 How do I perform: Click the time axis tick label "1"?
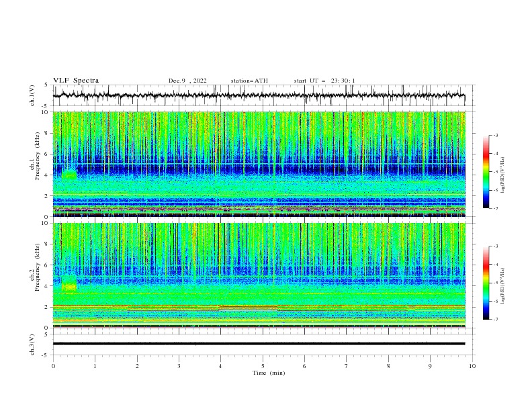(95, 366)
